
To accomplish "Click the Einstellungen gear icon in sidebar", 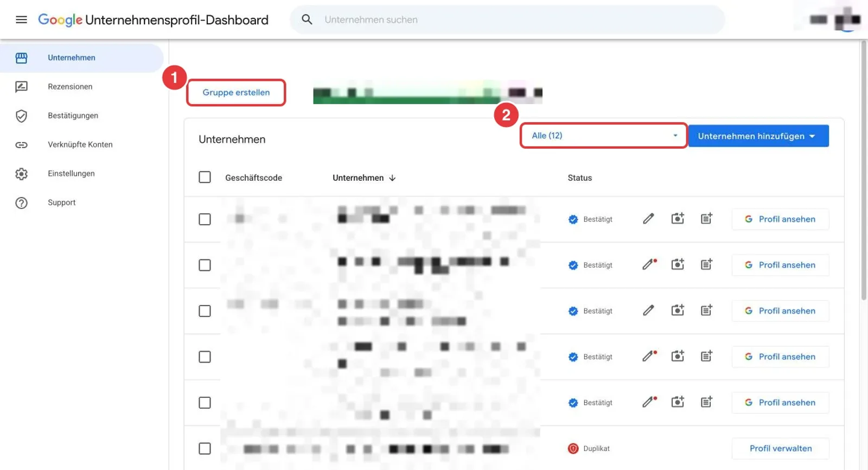I will coord(21,174).
